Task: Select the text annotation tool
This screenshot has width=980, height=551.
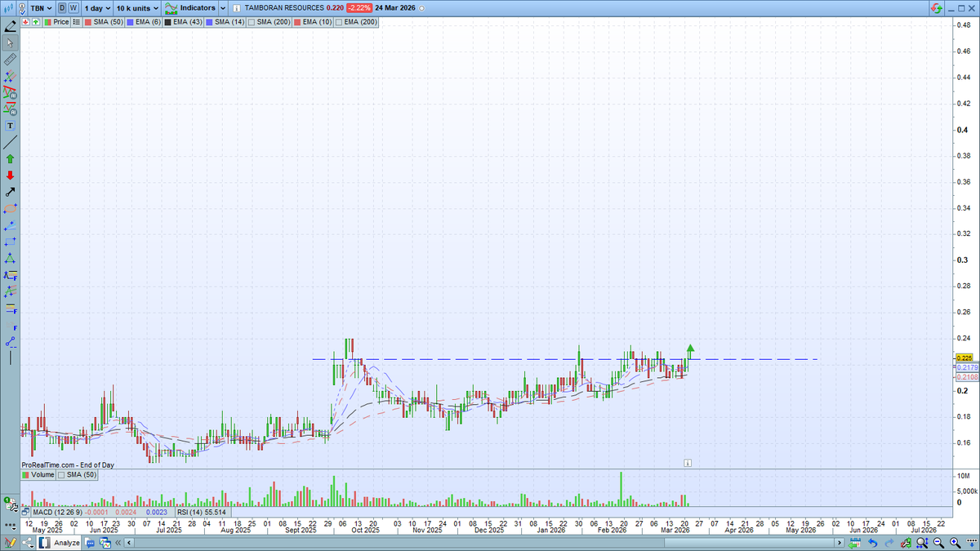Action: click(x=10, y=127)
